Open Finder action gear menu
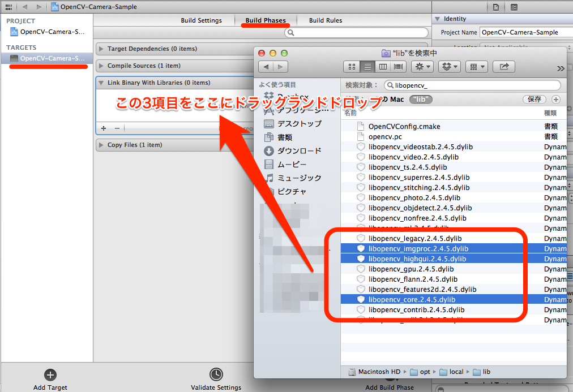 [422, 67]
